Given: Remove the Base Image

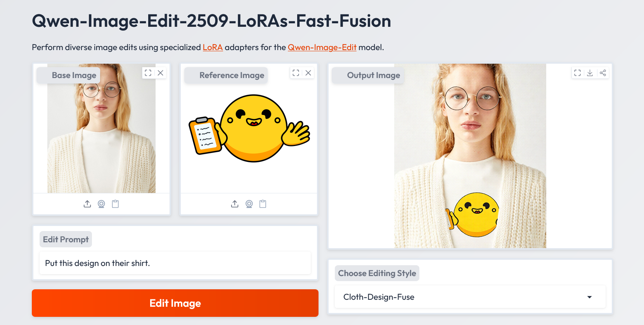Looking at the screenshot, I should pos(160,73).
